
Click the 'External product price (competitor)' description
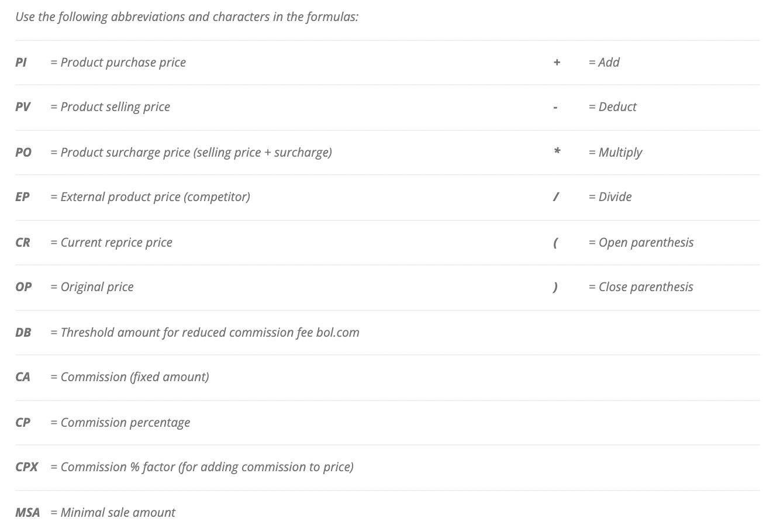click(x=155, y=197)
